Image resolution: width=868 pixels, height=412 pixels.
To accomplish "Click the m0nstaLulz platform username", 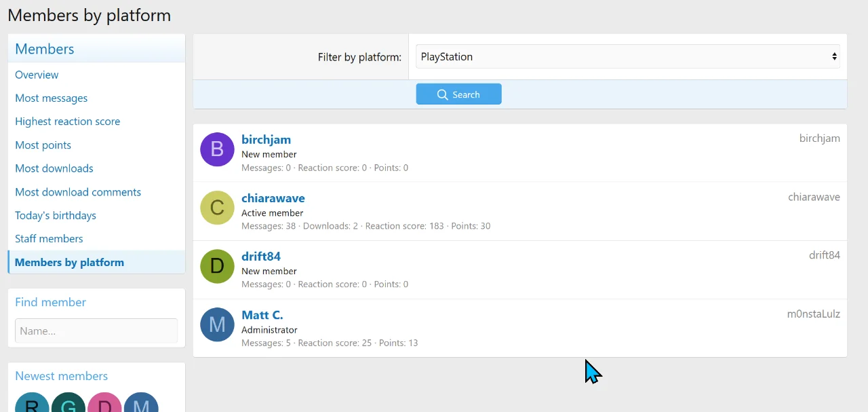I will (x=814, y=314).
